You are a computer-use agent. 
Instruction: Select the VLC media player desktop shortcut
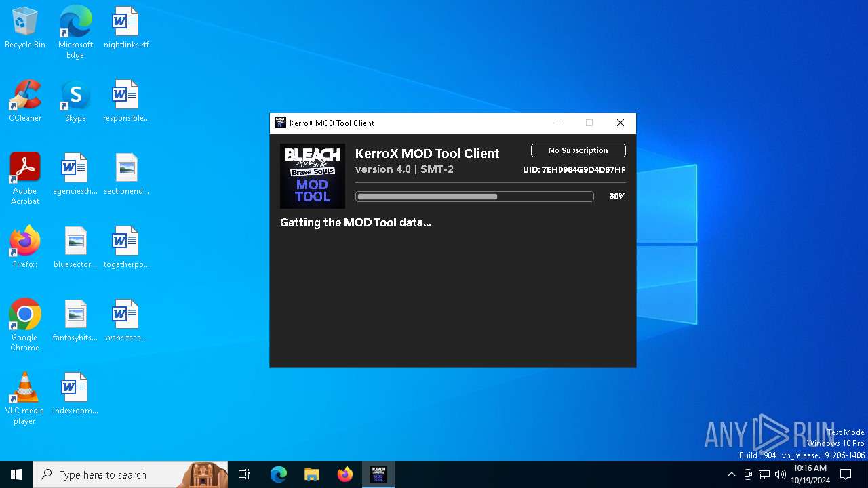pyautogui.click(x=25, y=399)
